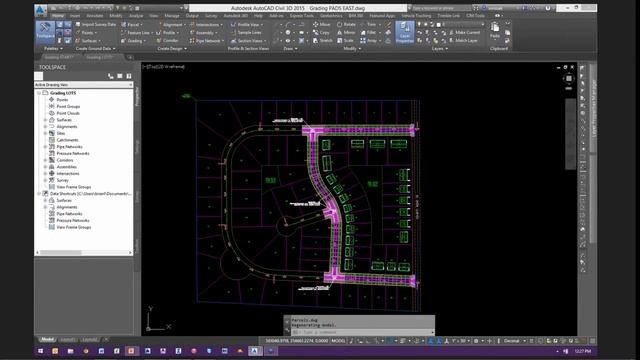Select the Stretch tool

(x=323, y=41)
